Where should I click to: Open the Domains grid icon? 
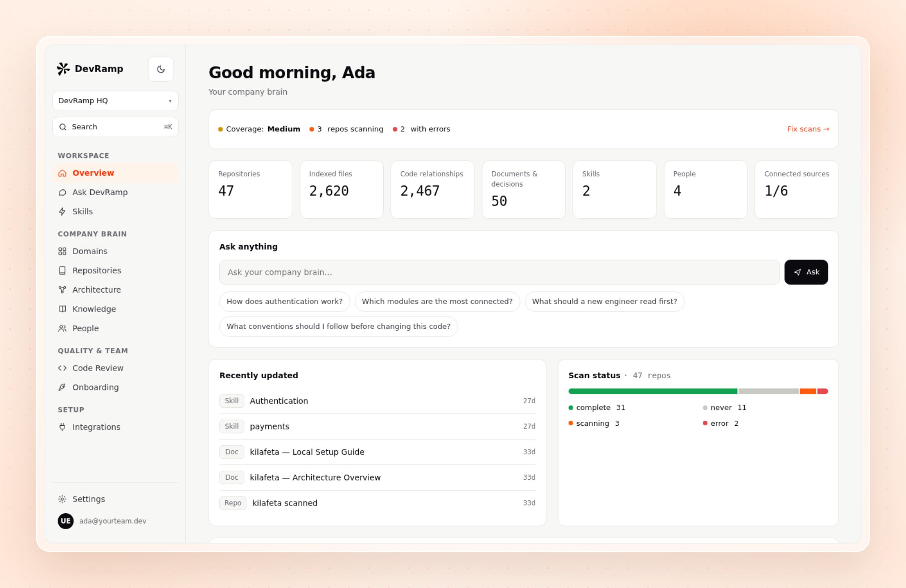[x=63, y=251]
